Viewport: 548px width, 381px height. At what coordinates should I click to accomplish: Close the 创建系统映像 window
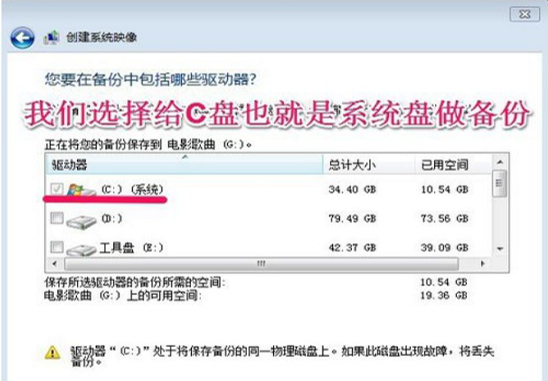tap(525, 14)
